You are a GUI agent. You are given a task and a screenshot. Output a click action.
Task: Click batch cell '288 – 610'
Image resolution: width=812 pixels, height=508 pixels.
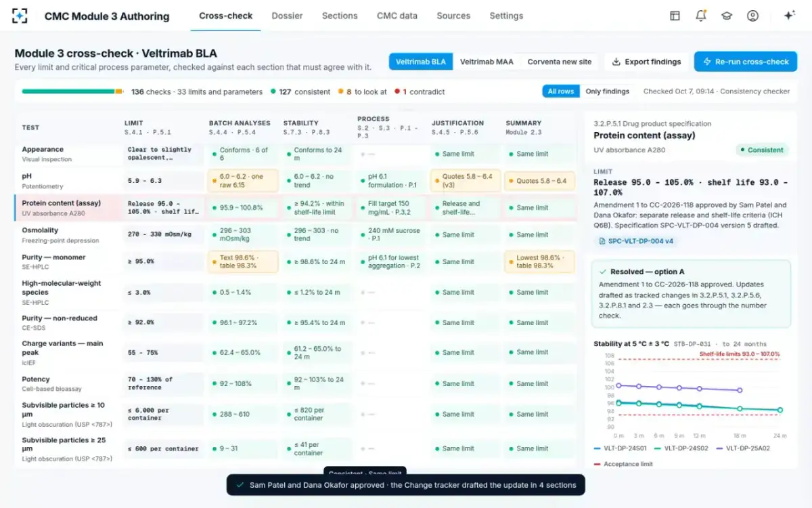(244, 415)
